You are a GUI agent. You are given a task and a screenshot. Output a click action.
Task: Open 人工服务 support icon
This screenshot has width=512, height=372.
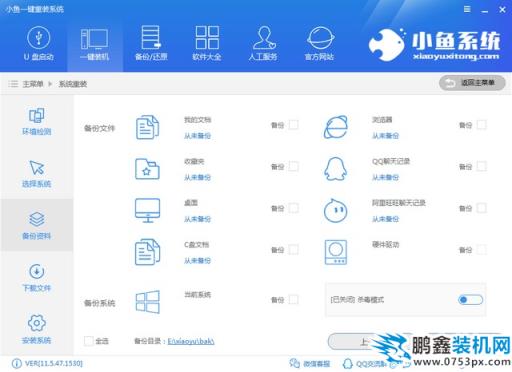point(263,44)
